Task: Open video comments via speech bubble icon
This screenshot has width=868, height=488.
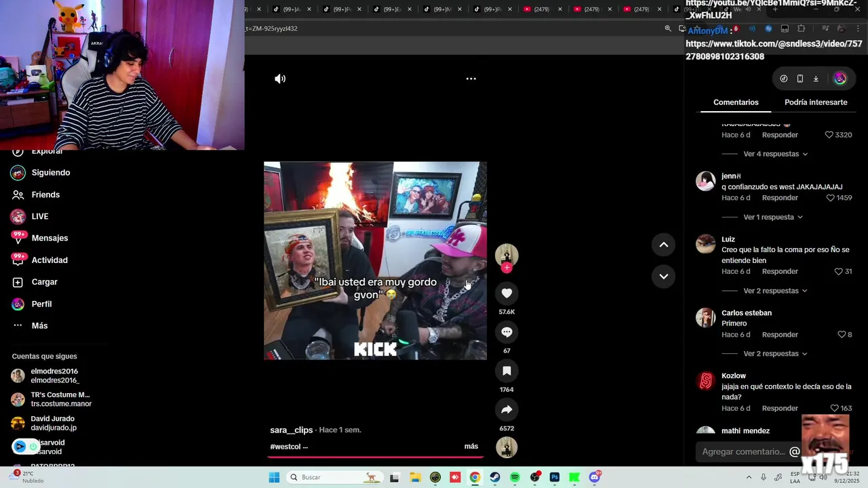Action: [x=507, y=332]
